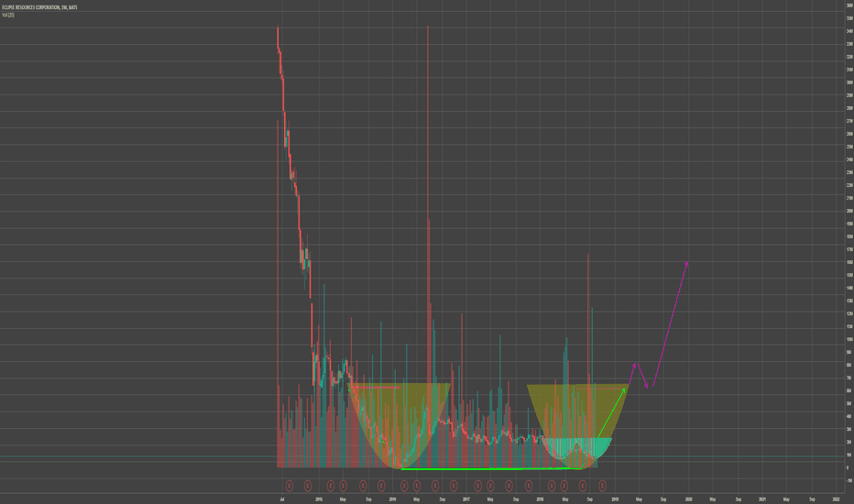Open the earnings marker above May 2015

pyautogui.click(x=343, y=486)
